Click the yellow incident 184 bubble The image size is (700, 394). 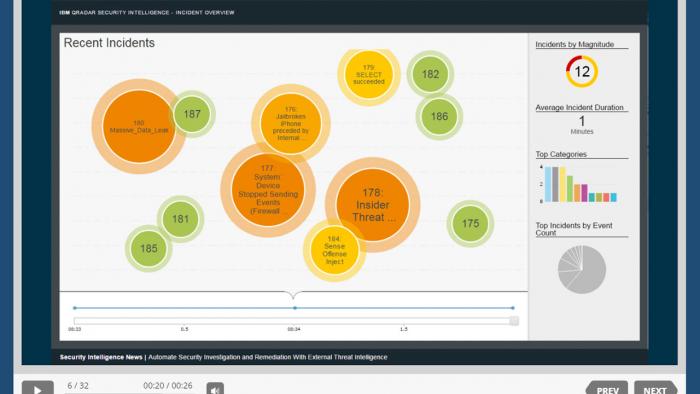pos(334,250)
